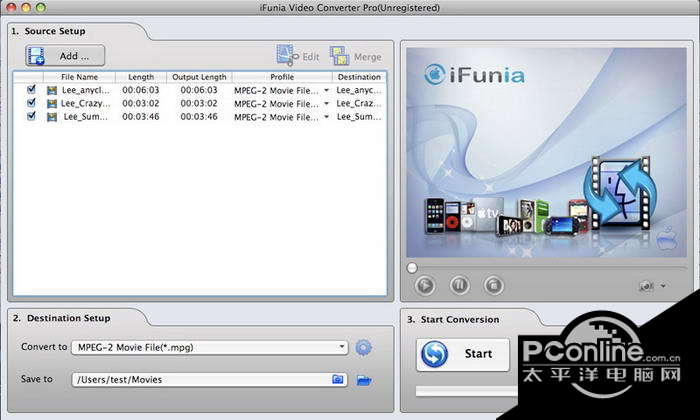Start the conversion with the Start button
This screenshot has width=700, height=420.
[463, 354]
